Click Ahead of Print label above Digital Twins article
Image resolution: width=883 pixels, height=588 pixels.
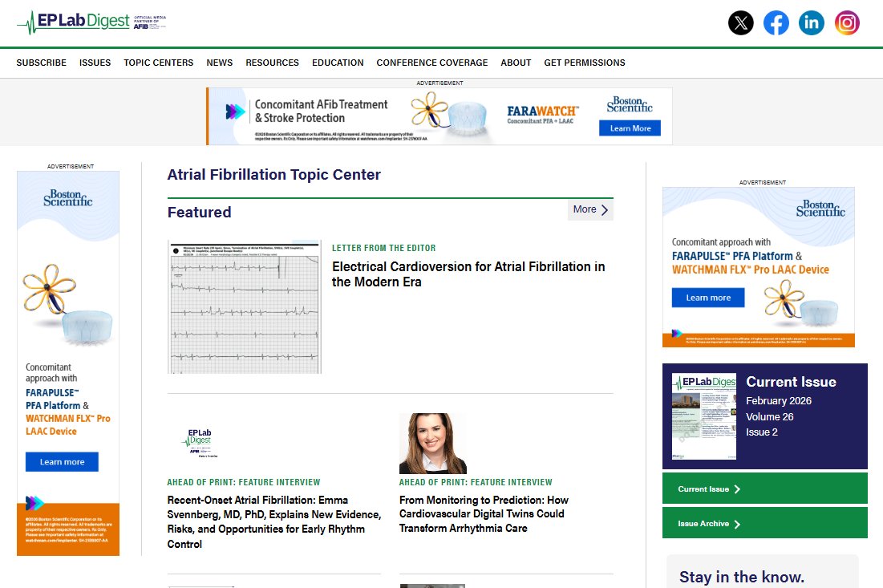(x=476, y=482)
